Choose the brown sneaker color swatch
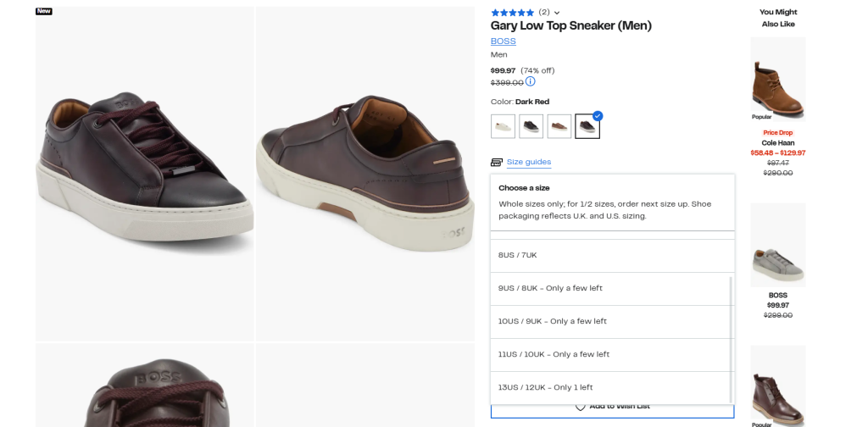Viewport: 868px width, 427px height. [x=559, y=126]
